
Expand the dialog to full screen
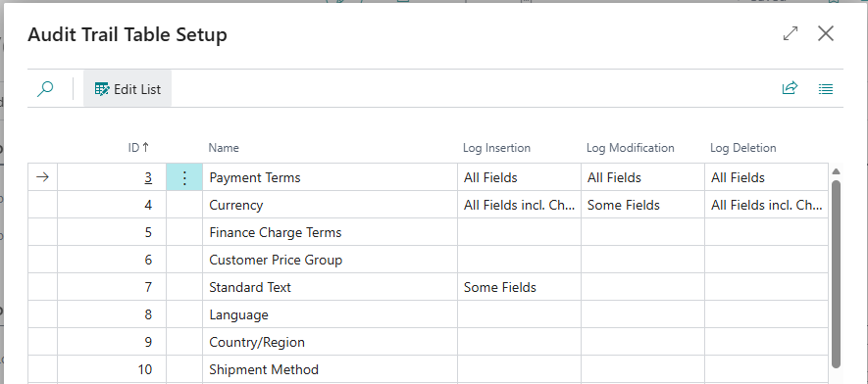791,33
